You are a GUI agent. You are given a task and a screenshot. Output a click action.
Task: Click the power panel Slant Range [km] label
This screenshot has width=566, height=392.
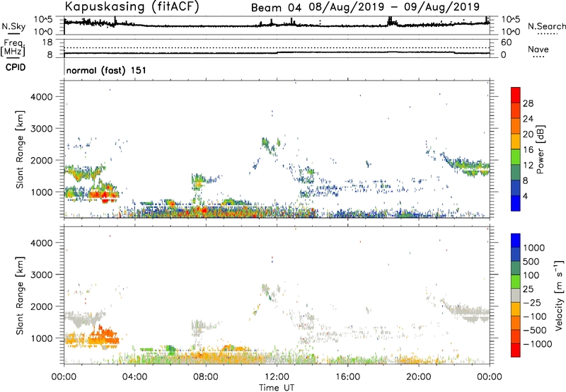point(20,149)
